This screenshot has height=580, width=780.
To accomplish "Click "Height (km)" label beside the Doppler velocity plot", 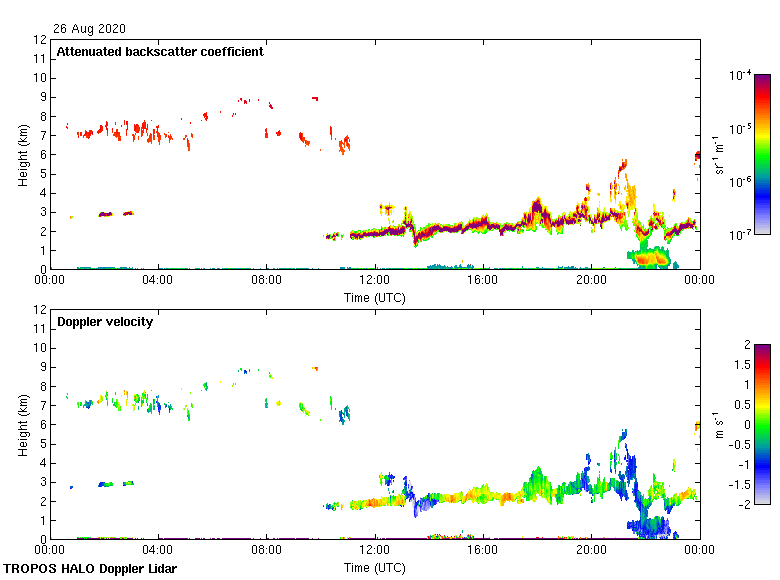I will point(23,425).
